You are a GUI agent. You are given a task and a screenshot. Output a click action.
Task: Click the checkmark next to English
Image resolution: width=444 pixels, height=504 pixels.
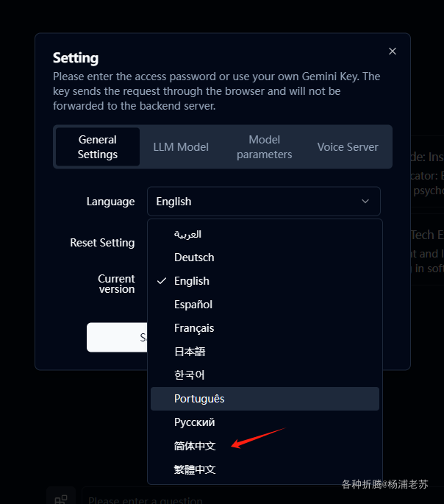(x=162, y=281)
